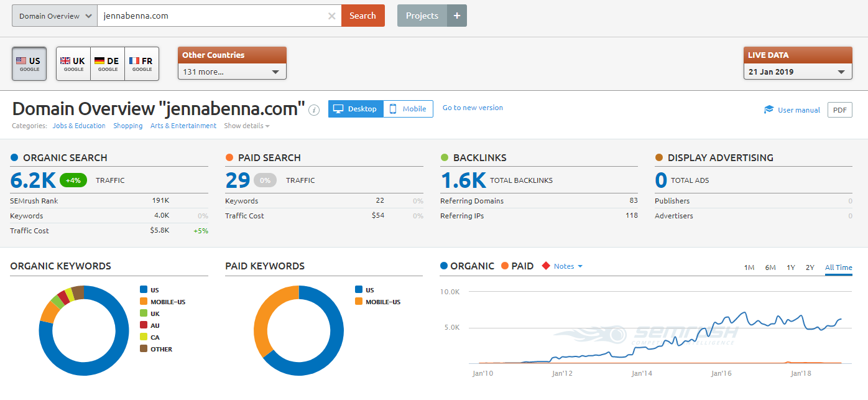Image resolution: width=868 pixels, height=400 pixels.
Task: Click the Referring IPs value 118
Action: point(632,215)
